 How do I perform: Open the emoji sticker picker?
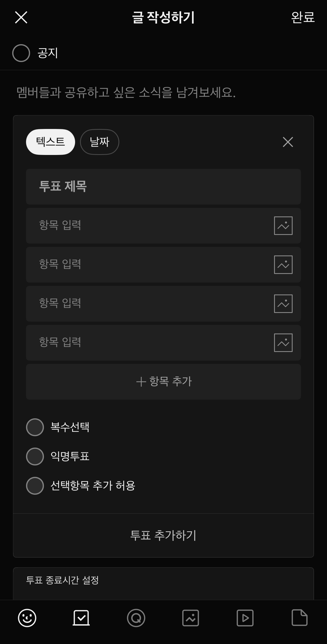pyautogui.click(x=27, y=618)
